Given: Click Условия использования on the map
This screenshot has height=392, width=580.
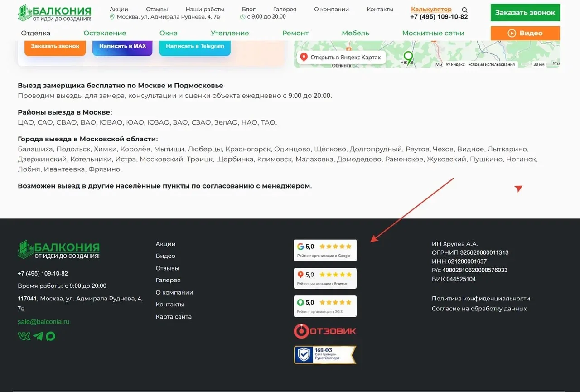Looking at the screenshot, I should point(491,64).
